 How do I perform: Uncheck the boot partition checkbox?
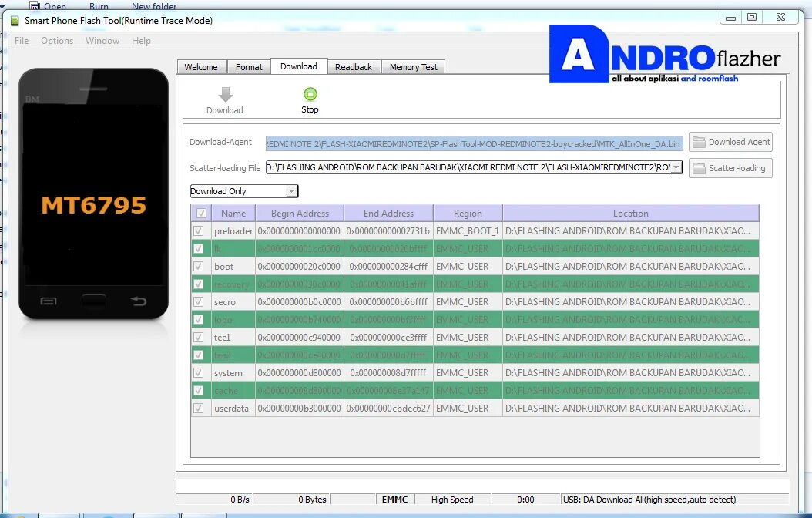pyautogui.click(x=198, y=266)
